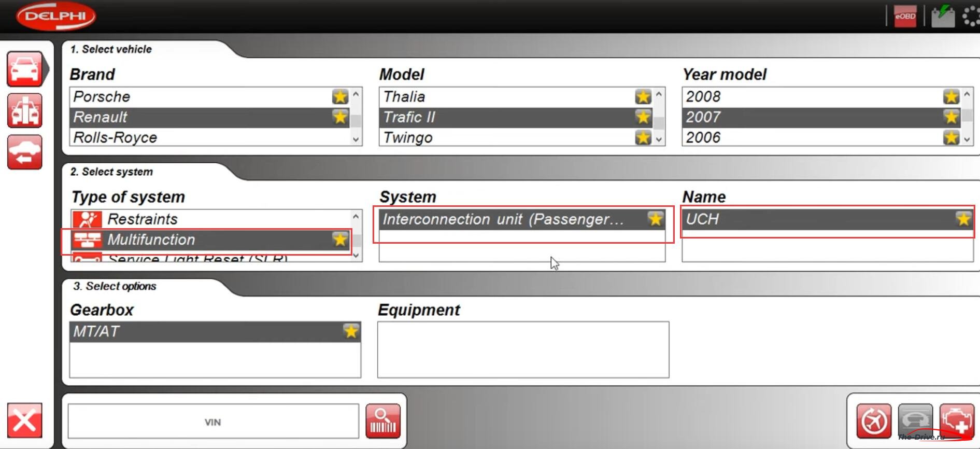This screenshot has height=449, width=980.
Task: Select Restraints in Type of system
Action: (211, 219)
